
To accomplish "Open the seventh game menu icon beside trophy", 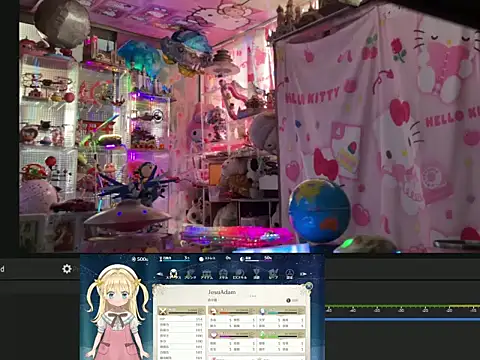I will pyautogui.click(x=273, y=274).
